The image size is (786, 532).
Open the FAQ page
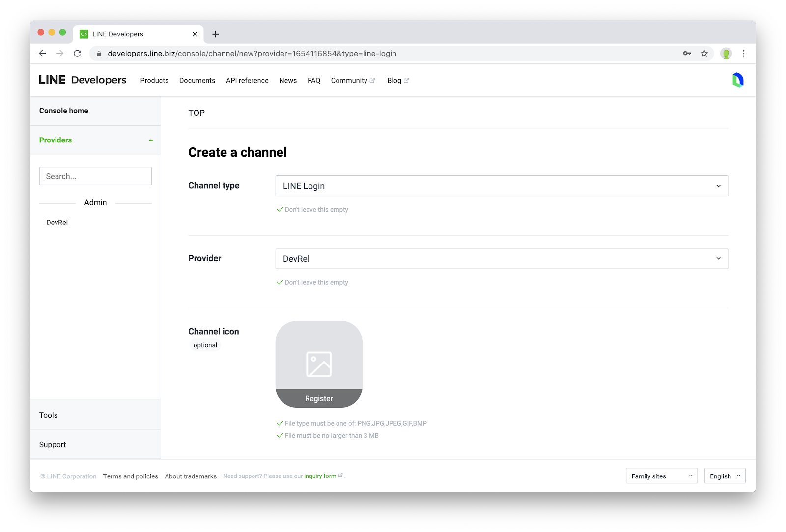pyautogui.click(x=314, y=81)
